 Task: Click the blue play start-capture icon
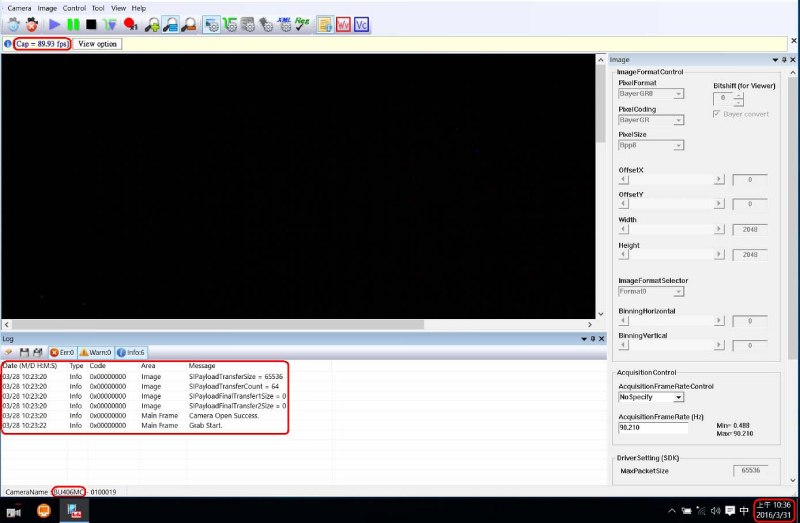[54, 24]
